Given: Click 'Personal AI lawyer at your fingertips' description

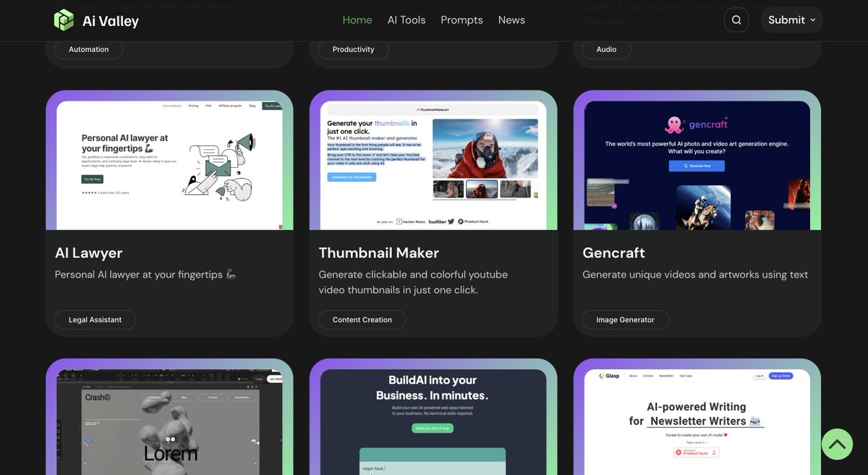Looking at the screenshot, I should coord(145,274).
